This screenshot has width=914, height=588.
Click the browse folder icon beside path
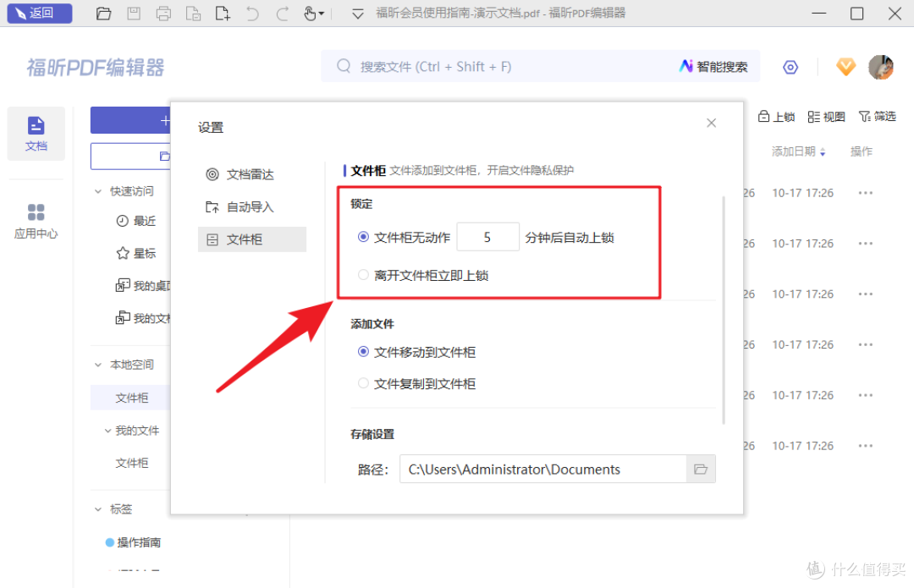coord(701,469)
